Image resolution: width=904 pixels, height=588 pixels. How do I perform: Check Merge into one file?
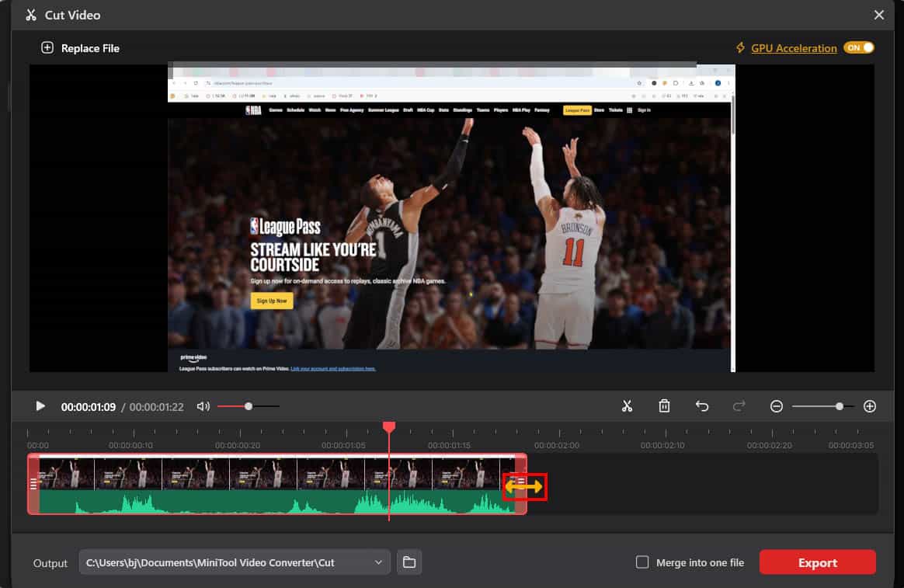point(641,562)
